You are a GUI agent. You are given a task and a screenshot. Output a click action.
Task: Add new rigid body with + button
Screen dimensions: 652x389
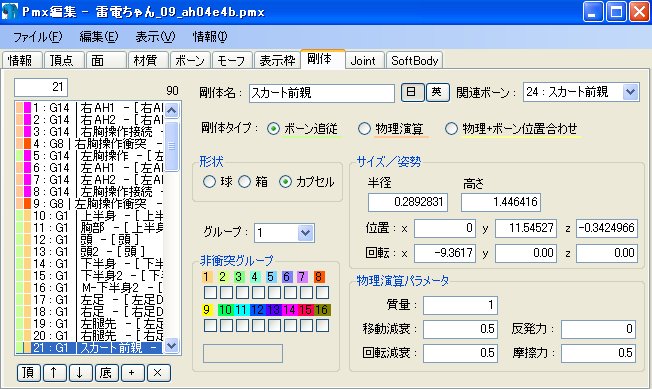(132, 372)
